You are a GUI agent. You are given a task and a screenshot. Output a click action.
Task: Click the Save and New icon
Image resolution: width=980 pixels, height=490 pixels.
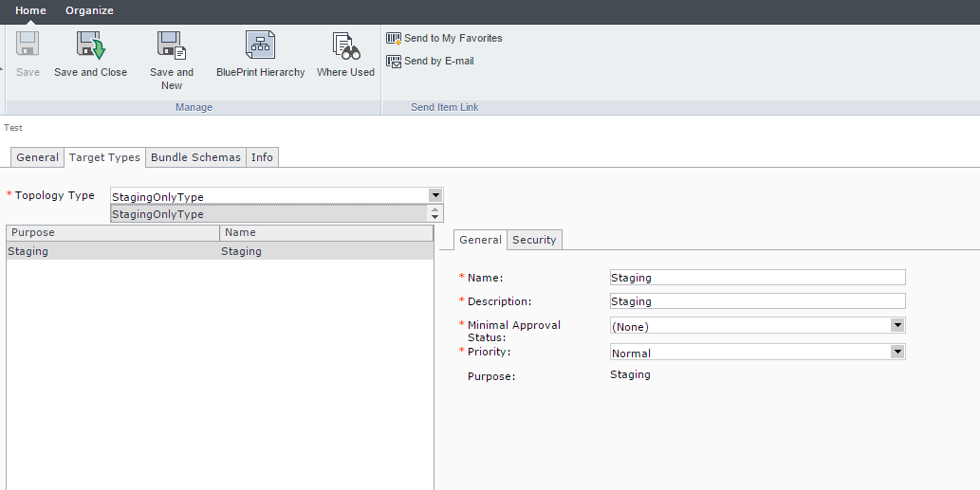point(171,45)
